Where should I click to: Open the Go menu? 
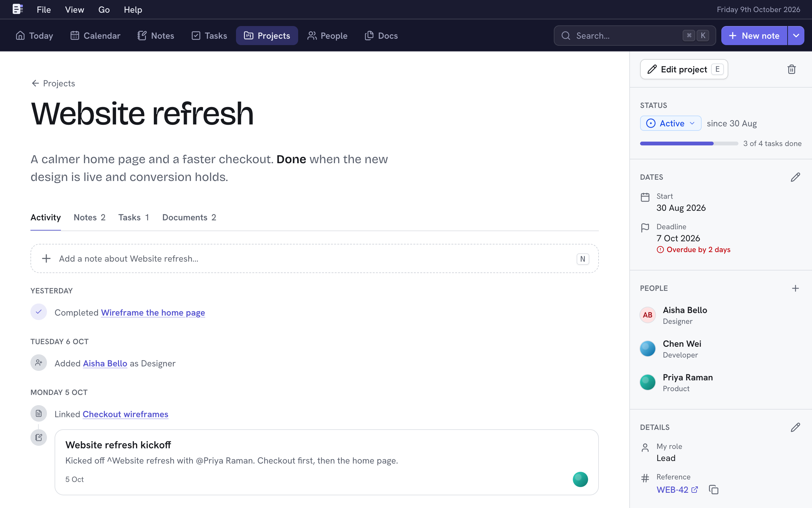click(104, 10)
